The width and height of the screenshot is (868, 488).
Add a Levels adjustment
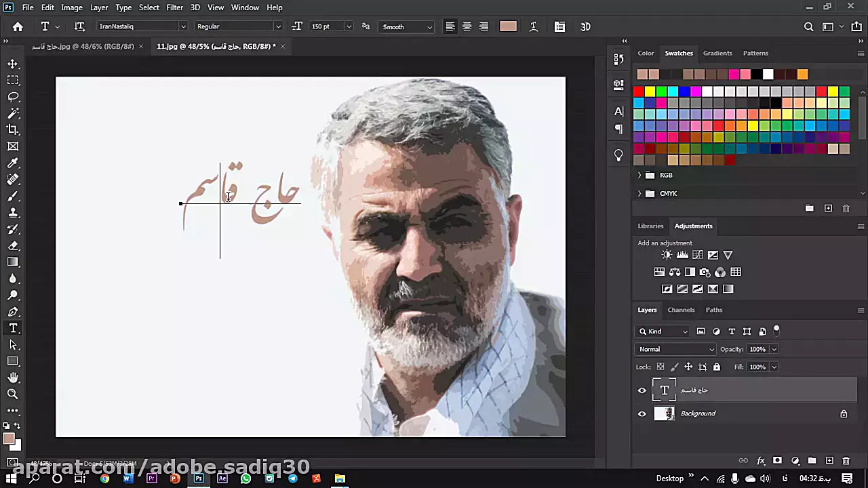point(682,255)
